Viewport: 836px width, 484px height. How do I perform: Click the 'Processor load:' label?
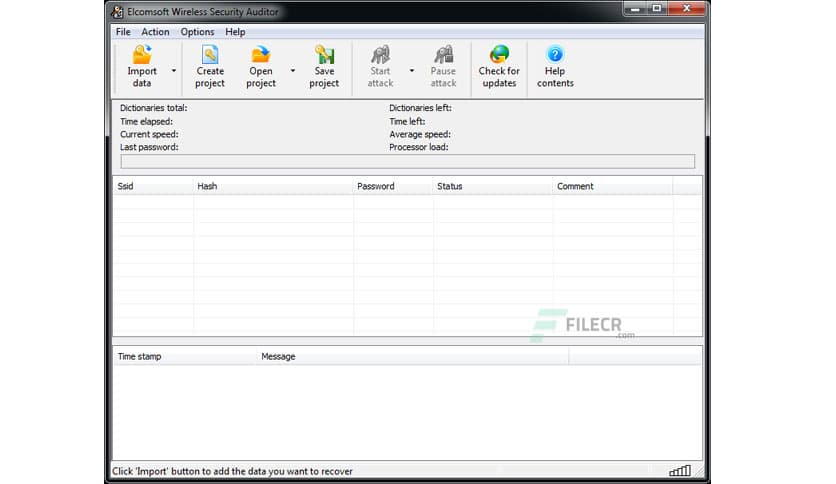[419, 147]
